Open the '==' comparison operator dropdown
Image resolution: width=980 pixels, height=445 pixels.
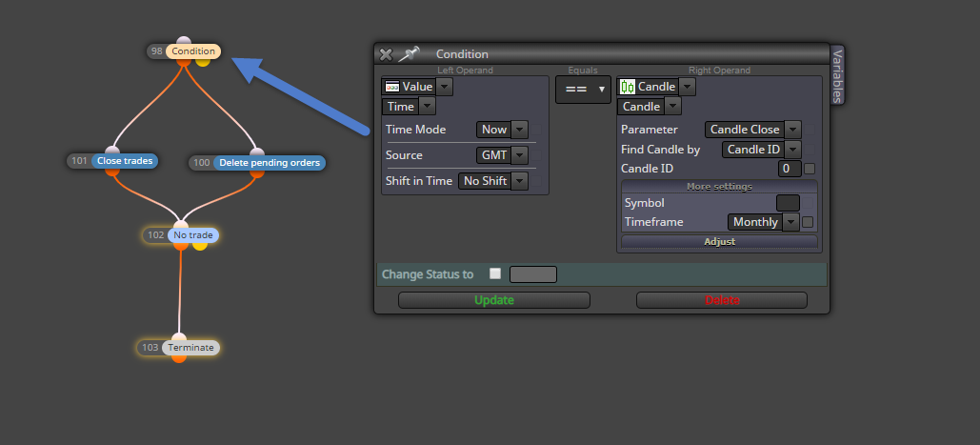tap(583, 90)
